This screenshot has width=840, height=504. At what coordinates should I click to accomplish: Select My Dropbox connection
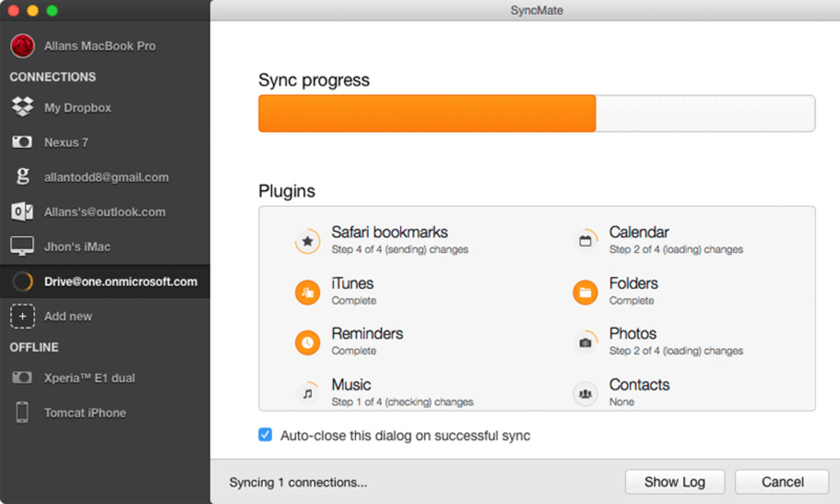tap(77, 108)
